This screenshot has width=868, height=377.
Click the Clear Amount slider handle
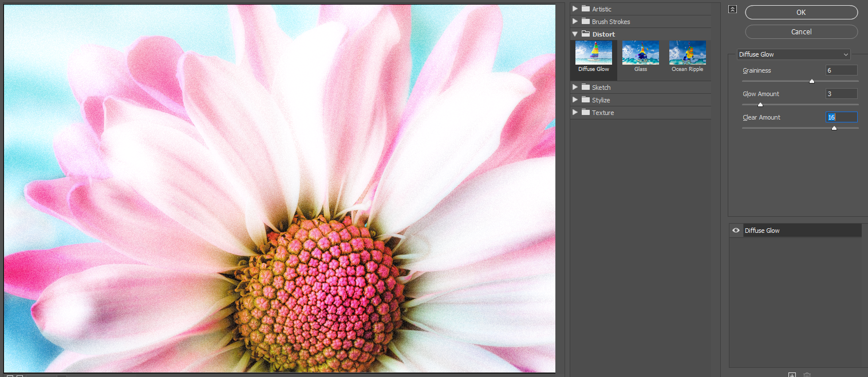pos(834,128)
